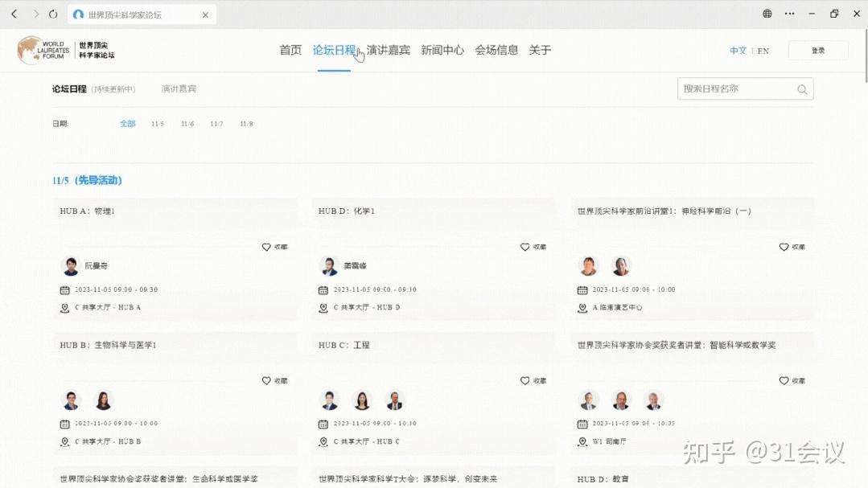Image resolution: width=868 pixels, height=488 pixels.
Task: Favorite the 神经科学前沿 lecture session
Action: tap(792, 247)
